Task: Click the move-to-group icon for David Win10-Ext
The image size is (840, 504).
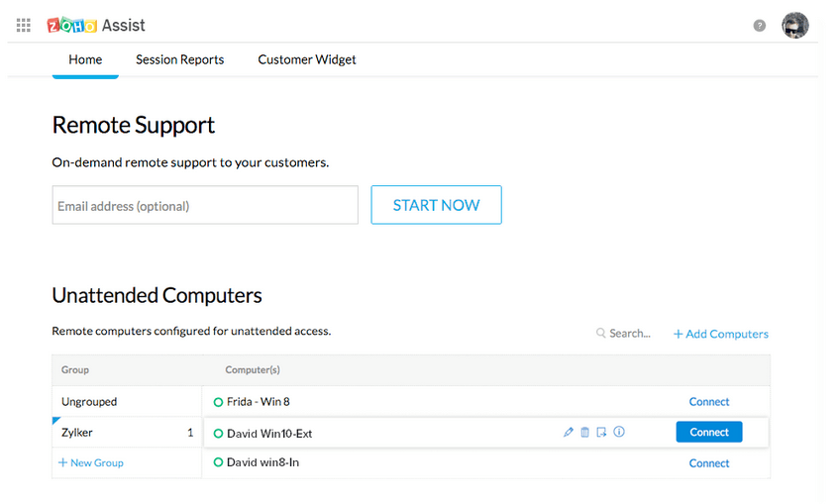Action: [x=601, y=433]
